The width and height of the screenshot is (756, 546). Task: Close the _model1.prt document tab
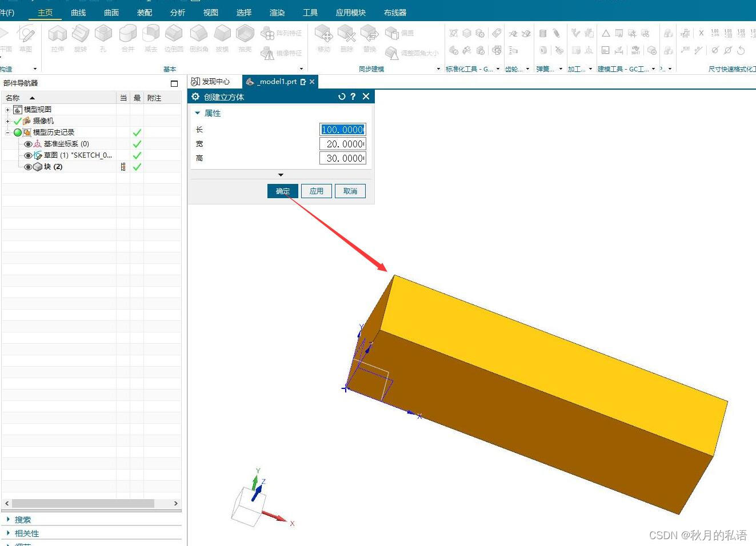pos(312,82)
